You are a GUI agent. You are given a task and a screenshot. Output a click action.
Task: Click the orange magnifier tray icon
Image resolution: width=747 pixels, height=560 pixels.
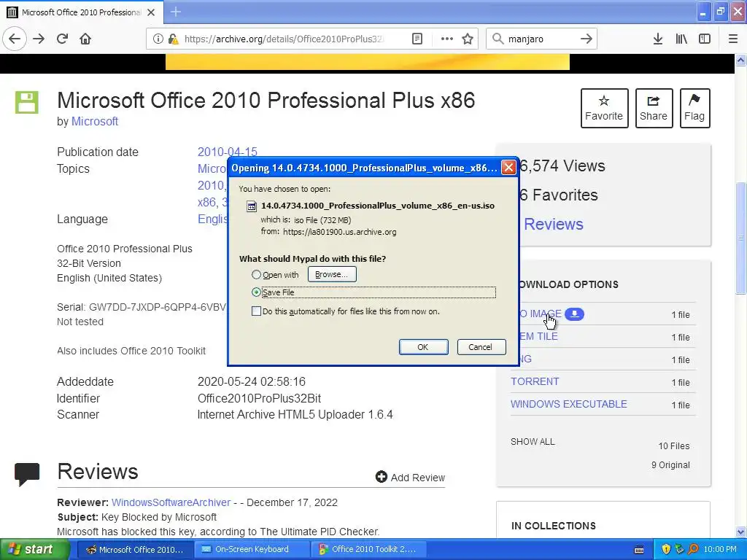click(x=693, y=550)
